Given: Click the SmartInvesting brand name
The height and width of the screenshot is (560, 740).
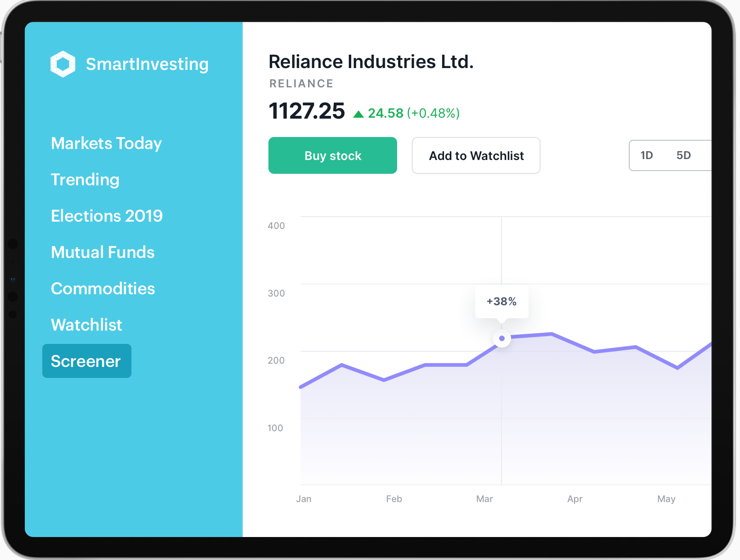Looking at the screenshot, I should 147,64.
